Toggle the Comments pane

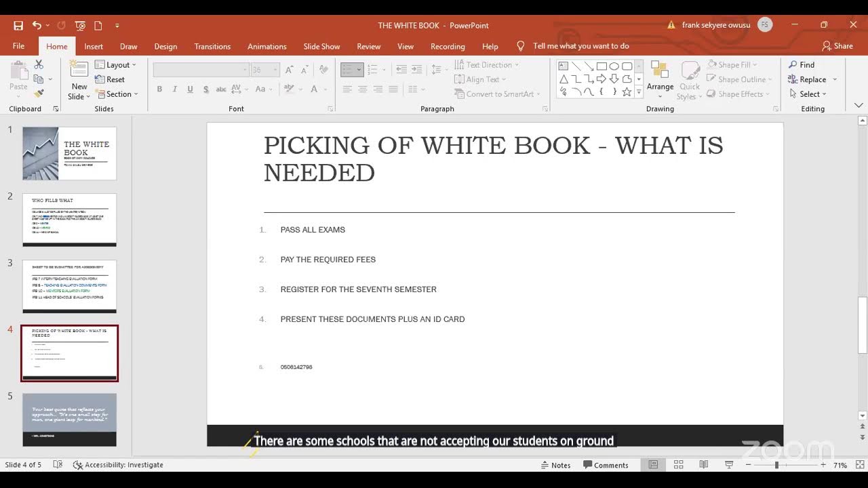(605, 465)
